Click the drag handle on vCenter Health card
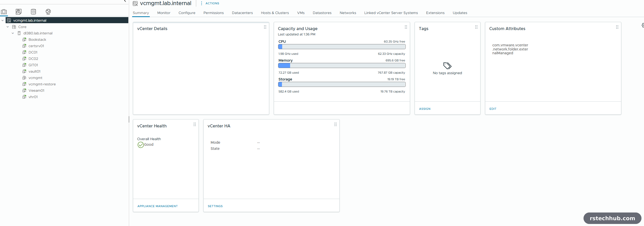 click(x=195, y=124)
